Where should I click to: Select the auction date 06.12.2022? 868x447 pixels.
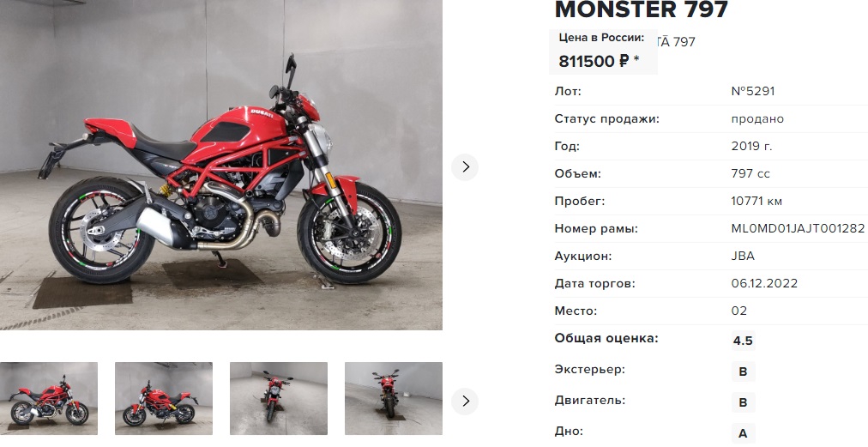pos(764,283)
